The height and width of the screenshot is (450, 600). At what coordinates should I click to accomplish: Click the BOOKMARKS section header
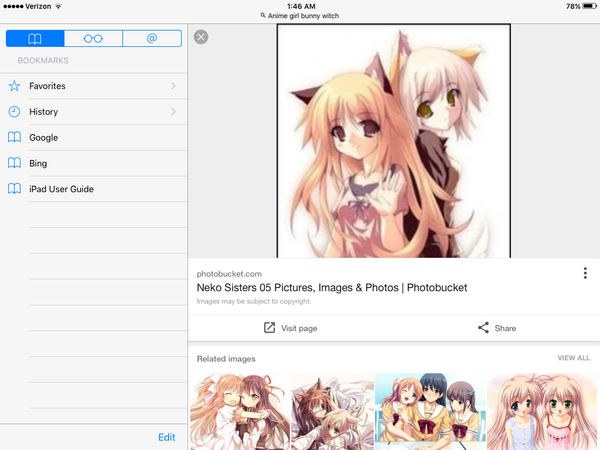(x=43, y=60)
